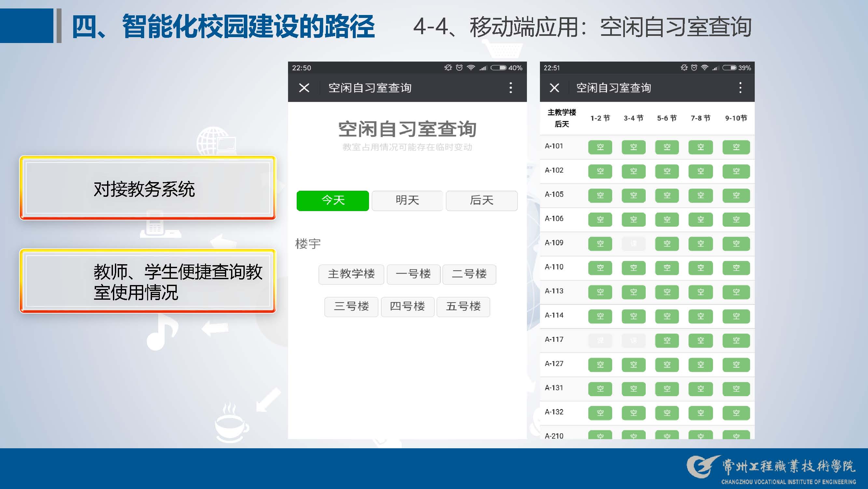868x489 pixels.
Task: Choose 二号楼 building
Action: tap(469, 274)
